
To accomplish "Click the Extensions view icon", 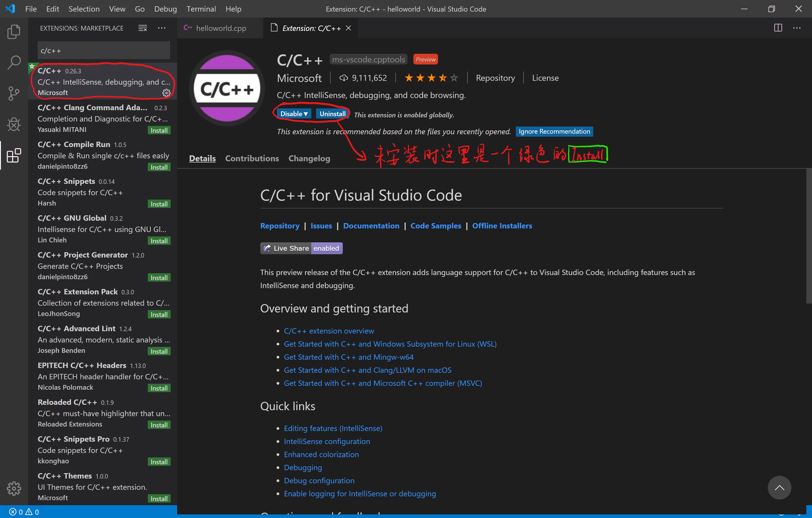I will click(x=14, y=156).
